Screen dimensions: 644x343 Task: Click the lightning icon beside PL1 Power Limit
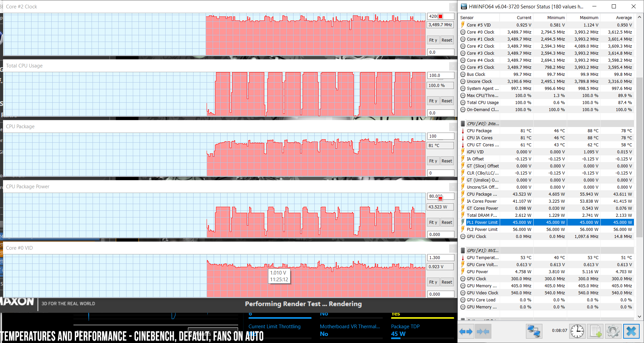point(463,222)
